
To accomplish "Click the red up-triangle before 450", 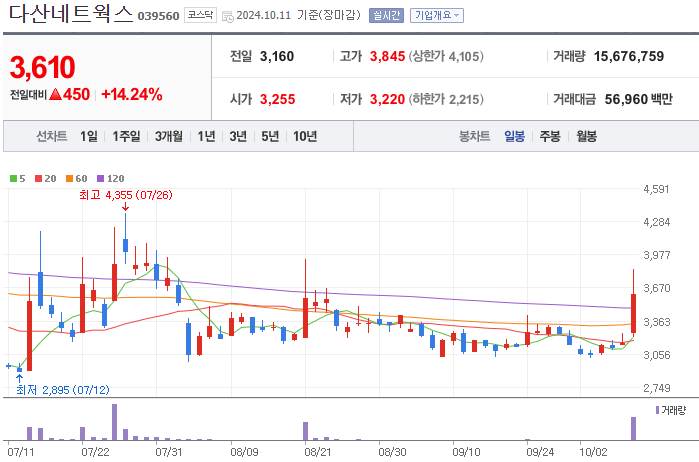I will [55, 94].
